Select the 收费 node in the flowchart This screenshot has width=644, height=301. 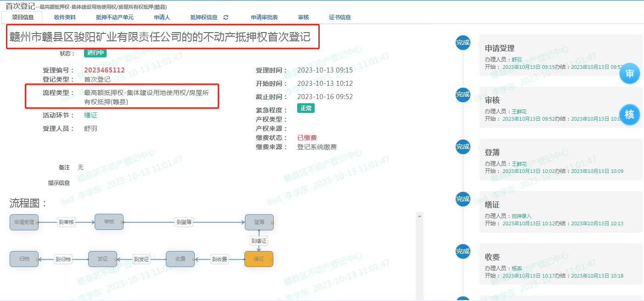(x=181, y=259)
